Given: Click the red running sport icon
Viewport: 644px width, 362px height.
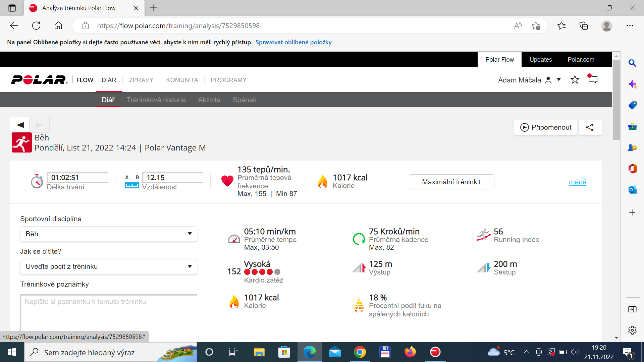Looking at the screenshot, I should (22, 142).
